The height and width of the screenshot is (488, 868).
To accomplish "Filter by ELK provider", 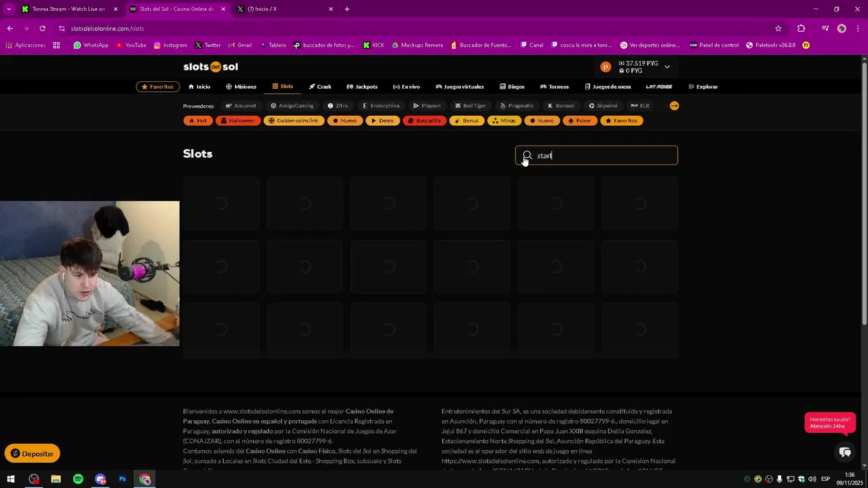I will (x=640, y=106).
